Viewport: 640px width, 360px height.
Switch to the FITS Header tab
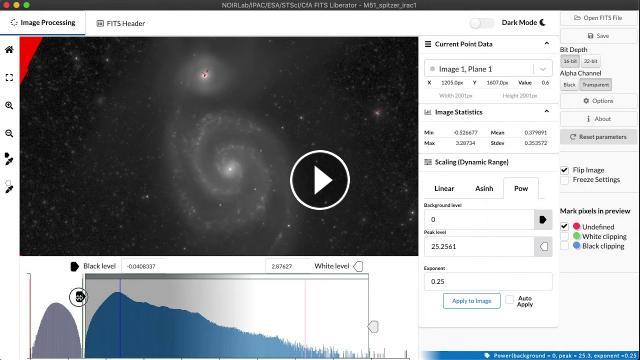121,24
